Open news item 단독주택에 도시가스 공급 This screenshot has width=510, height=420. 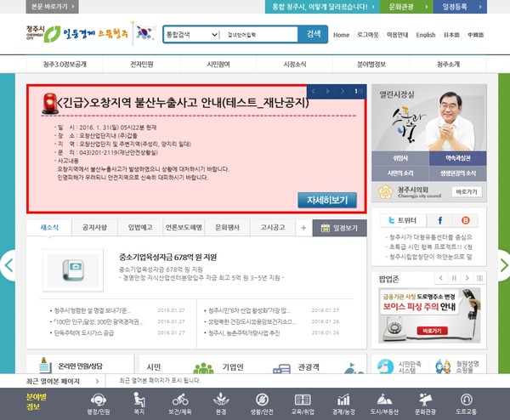point(84,332)
